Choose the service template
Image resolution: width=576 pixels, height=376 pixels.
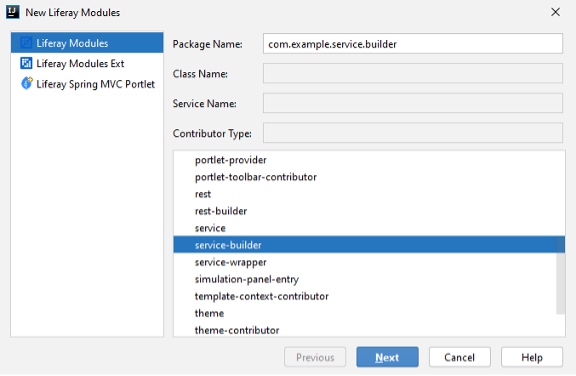369,228
